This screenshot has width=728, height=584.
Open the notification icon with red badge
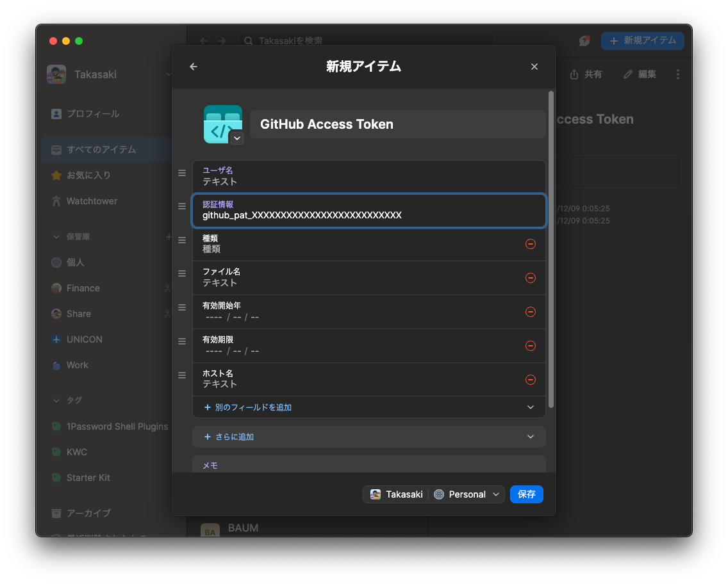pos(584,41)
